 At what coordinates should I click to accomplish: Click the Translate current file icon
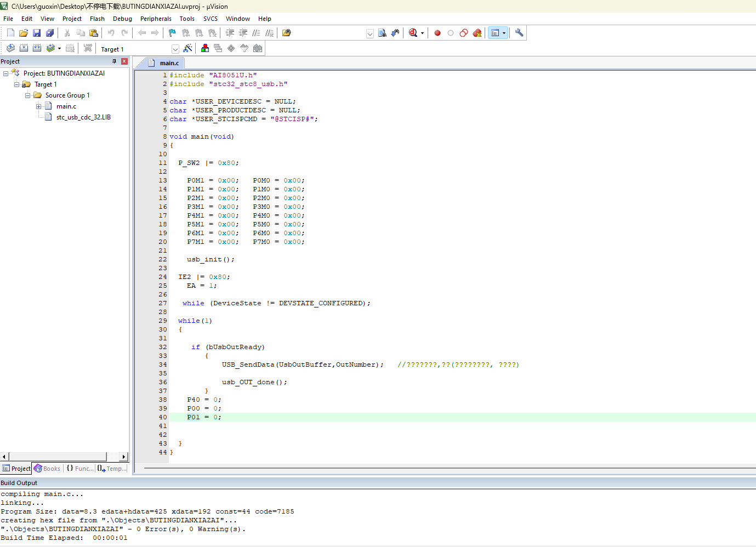point(10,48)
